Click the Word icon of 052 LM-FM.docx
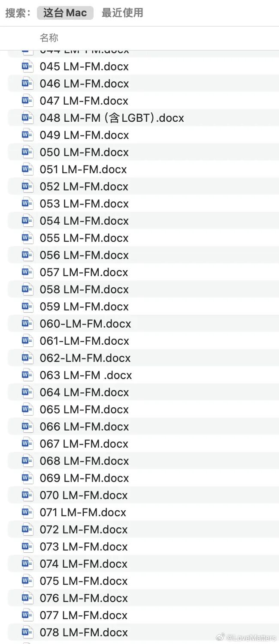This screenshot has width=279, height=644. [x=27, y=187]
